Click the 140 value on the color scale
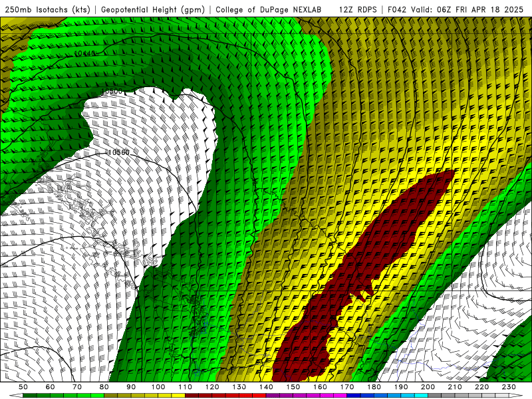This screenshot has width=532, height=399. (x=266, y=387)
